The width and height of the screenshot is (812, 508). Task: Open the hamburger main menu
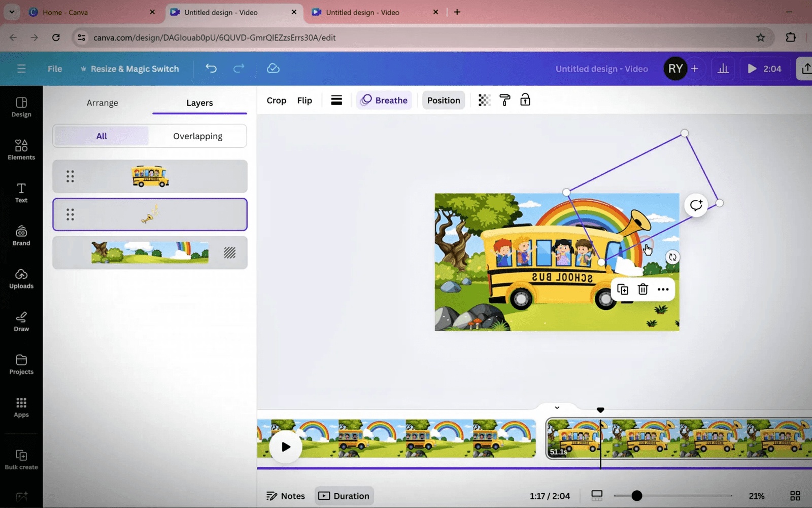tap(21, 69)
